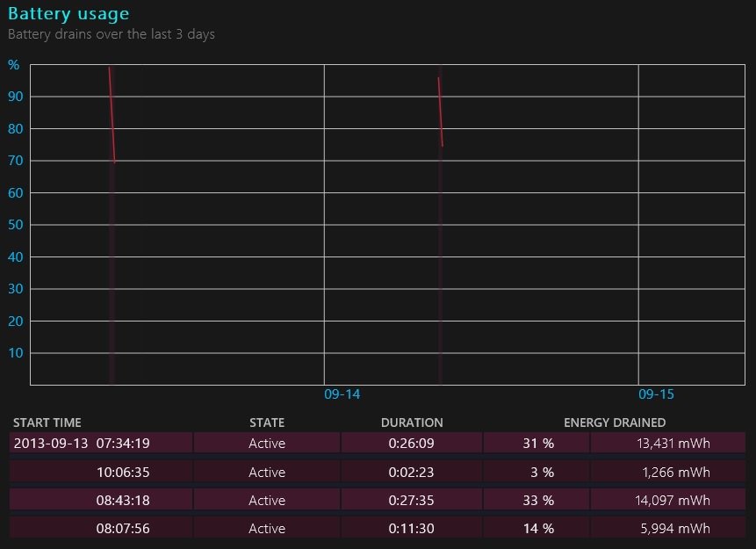Image resolution: width=756 pixels, height=549 pixels.
Task: Click Active state in the 10:06:35 row
Action: (267, 472)
